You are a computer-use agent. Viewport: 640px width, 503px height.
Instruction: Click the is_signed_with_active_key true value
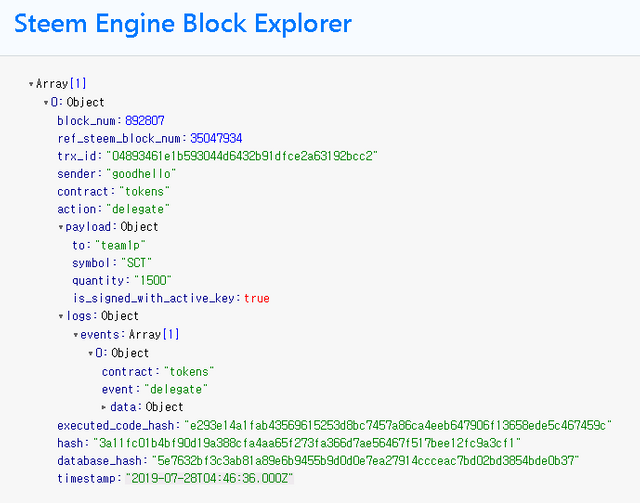(x=257, y=298)
